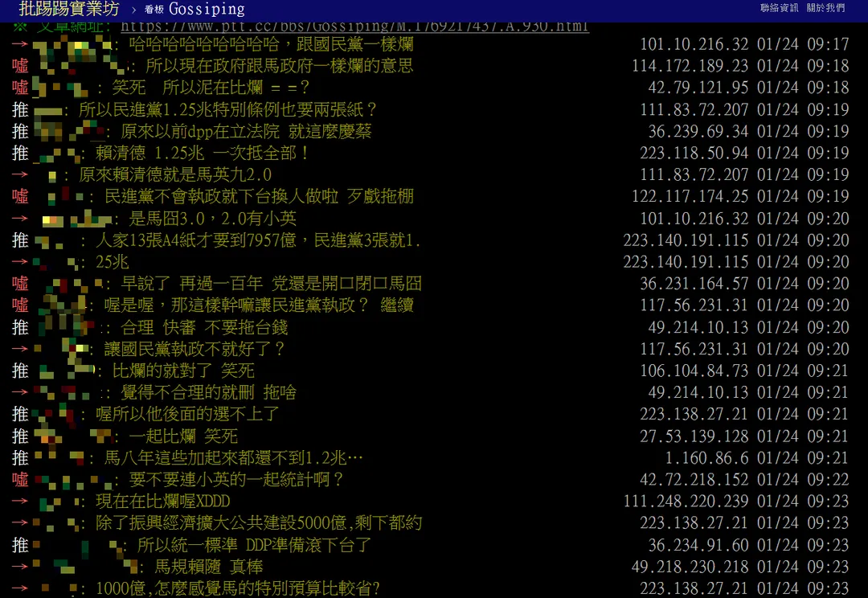Select comment '是馬囧3.0，2.0有小英'
This screenshot has width=868, height=598.
coord(212,218)
